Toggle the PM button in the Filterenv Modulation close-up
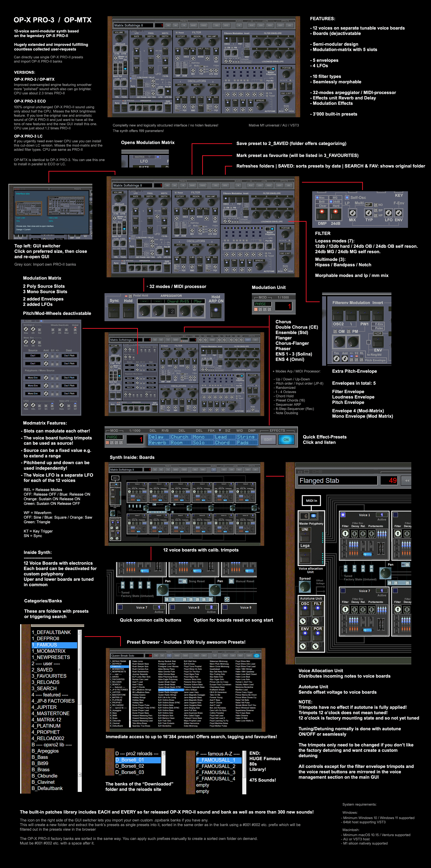The height and width of the screenshot is (868, 431). [349, 331]
